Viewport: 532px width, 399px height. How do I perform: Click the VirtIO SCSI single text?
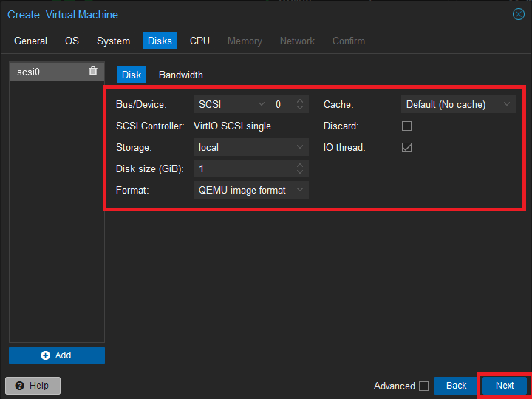tap(233, 126)
